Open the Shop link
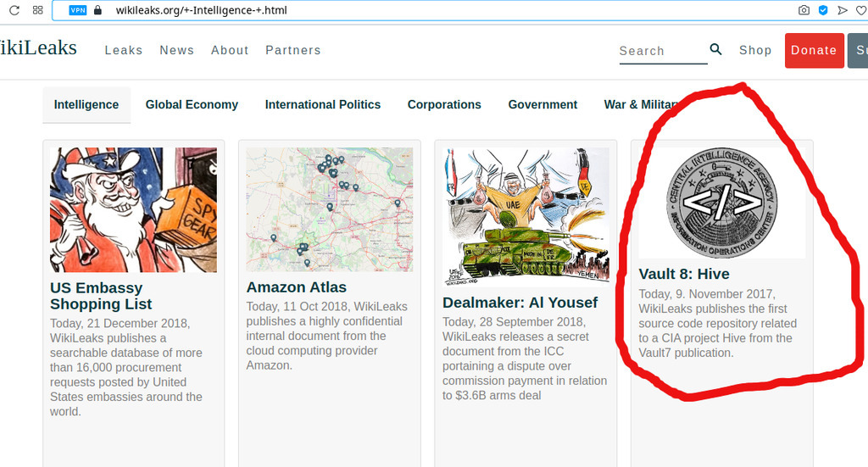The height and width of the screenshot is (467, 868). (755, 50)
